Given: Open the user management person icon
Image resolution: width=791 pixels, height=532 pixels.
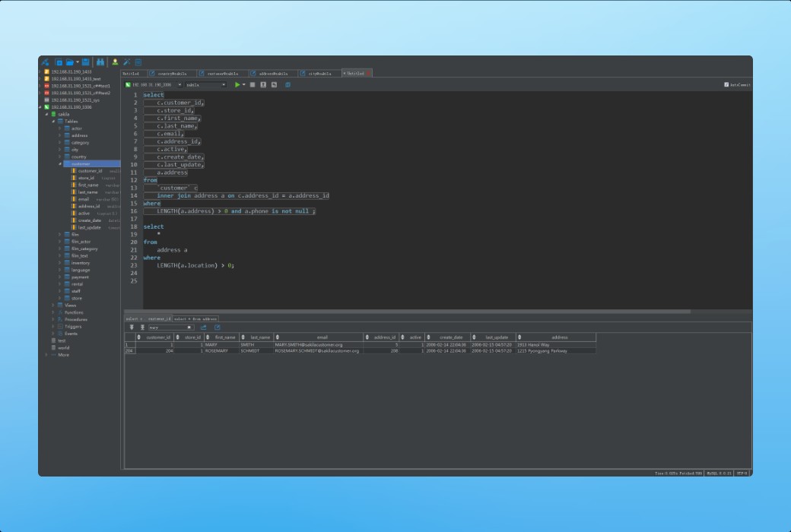Looking at the screenshot, I should pos(115,62).
